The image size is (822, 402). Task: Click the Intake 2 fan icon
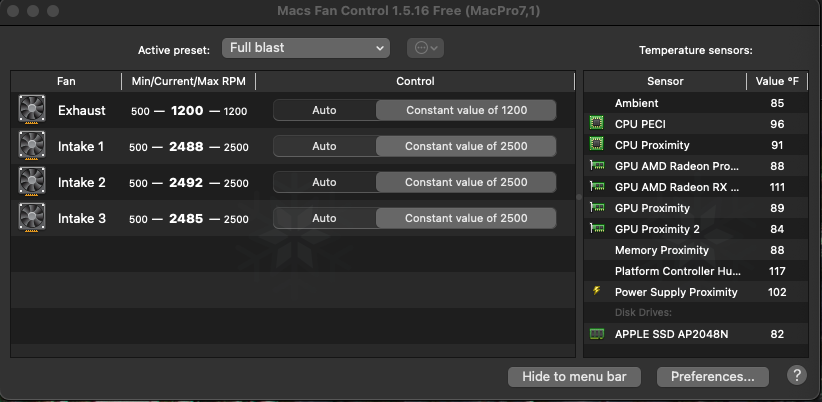point(32,182)
